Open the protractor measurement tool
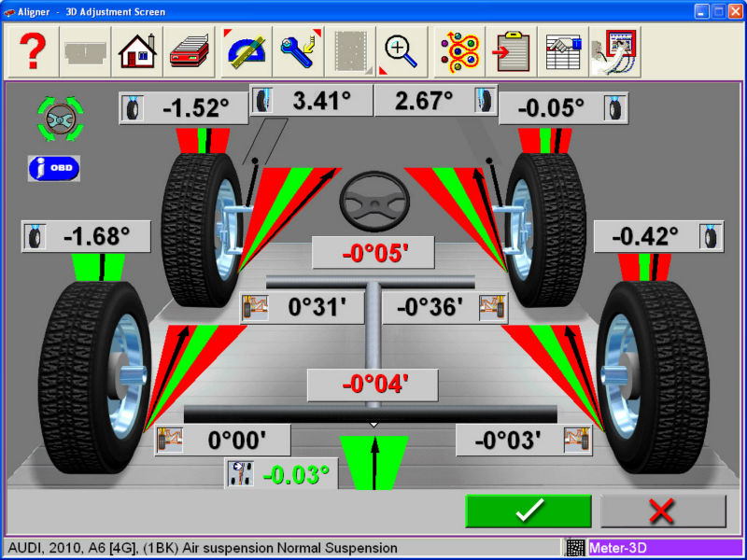The image size is (747, 560). pos(247,52)
